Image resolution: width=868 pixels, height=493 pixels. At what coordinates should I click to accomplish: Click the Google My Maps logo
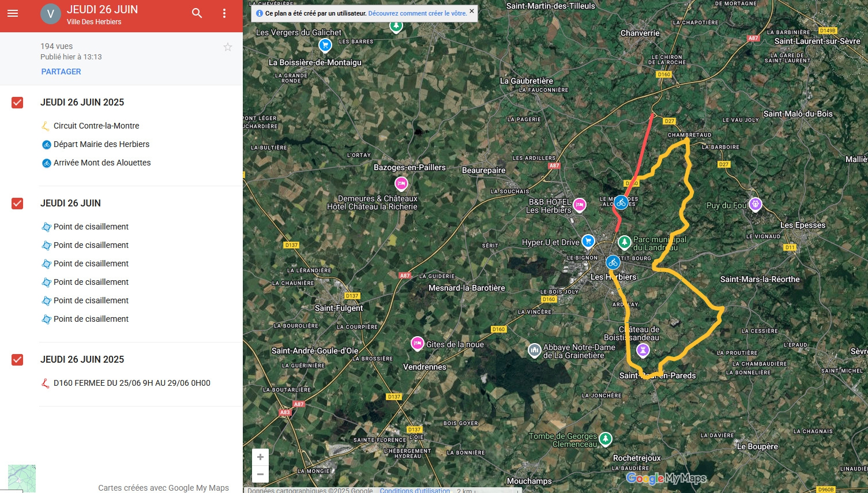(x=666, y=479)
